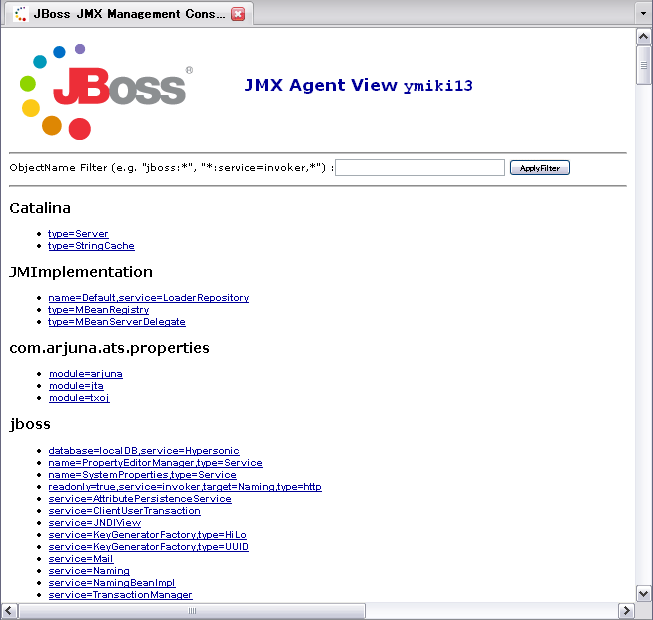653x620 pixels.
Task: Click the vertical scrollbar up arrow
Action: coord(643,37)
